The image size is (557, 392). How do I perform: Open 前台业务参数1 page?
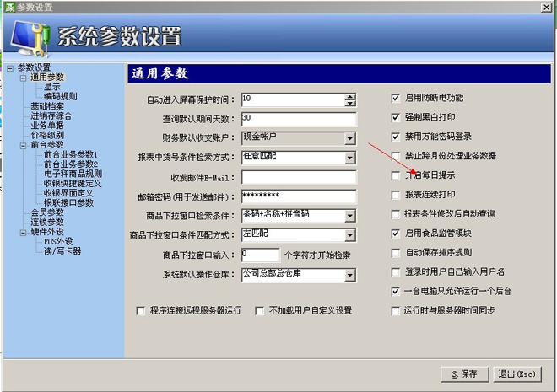[71, 154]
